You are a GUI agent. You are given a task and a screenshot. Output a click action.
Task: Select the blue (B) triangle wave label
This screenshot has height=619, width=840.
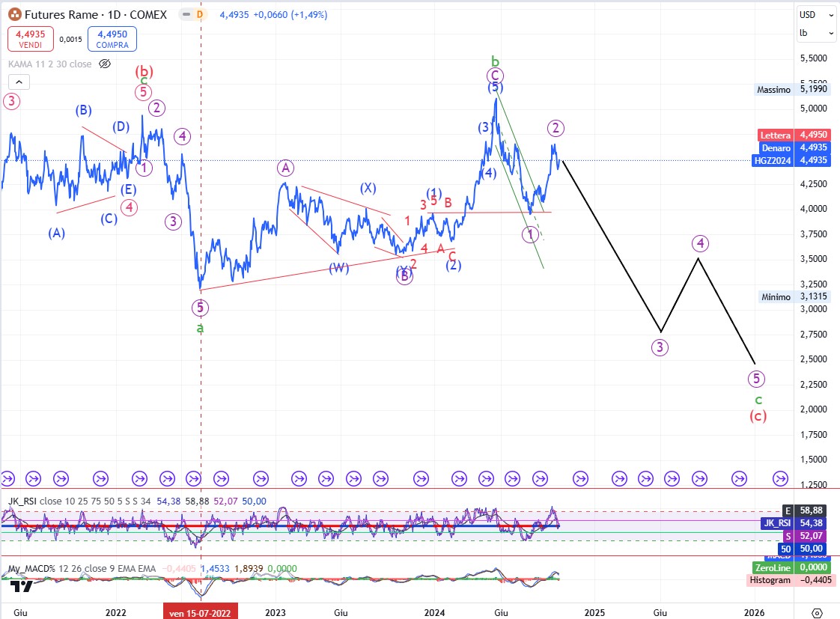click(x=83, y=110)
